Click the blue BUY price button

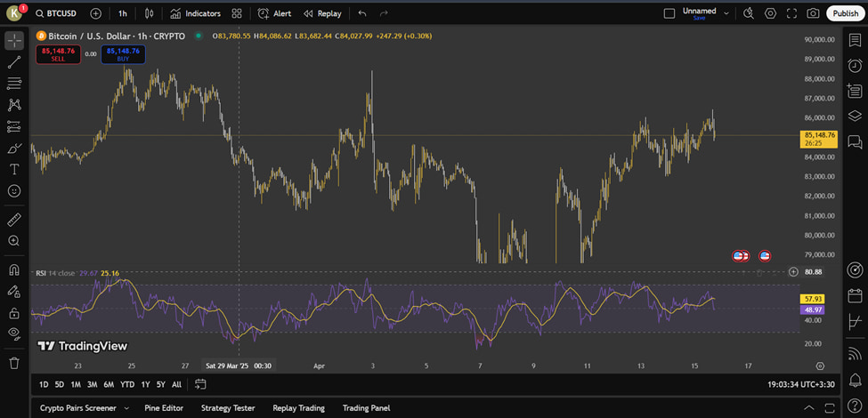(123, 54)
